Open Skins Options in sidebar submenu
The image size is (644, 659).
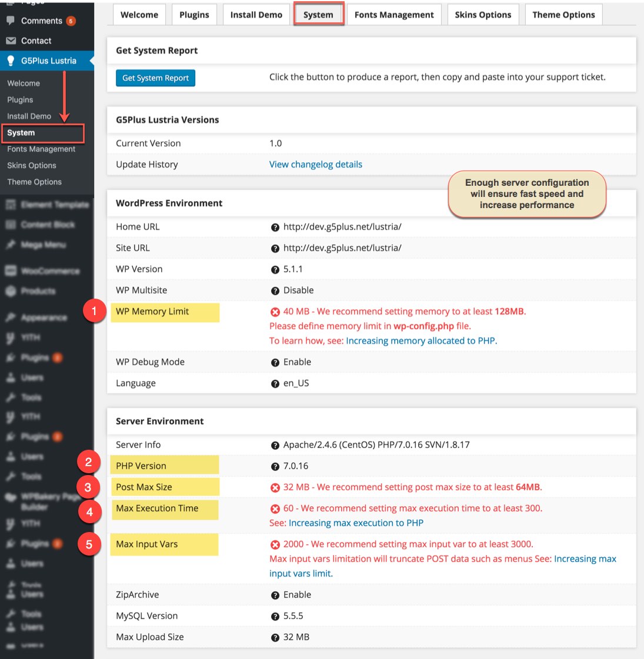pyautogui.click(x=32, y=165)
